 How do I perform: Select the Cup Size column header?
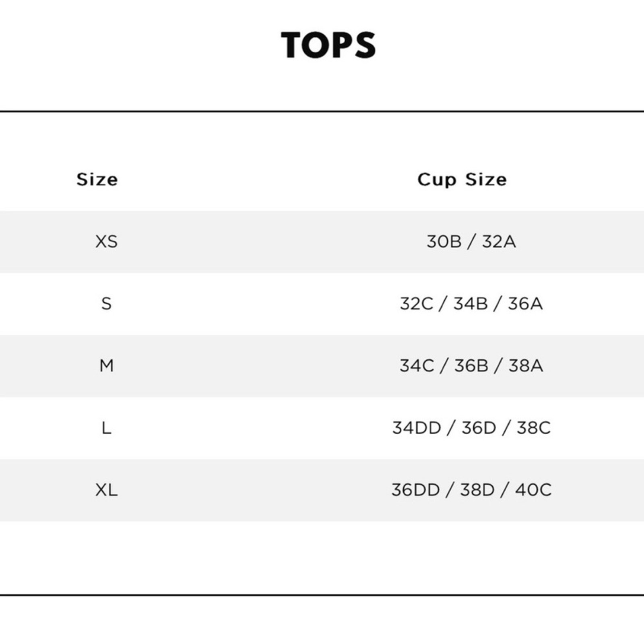pyautogui.click(x=462, y=180)
